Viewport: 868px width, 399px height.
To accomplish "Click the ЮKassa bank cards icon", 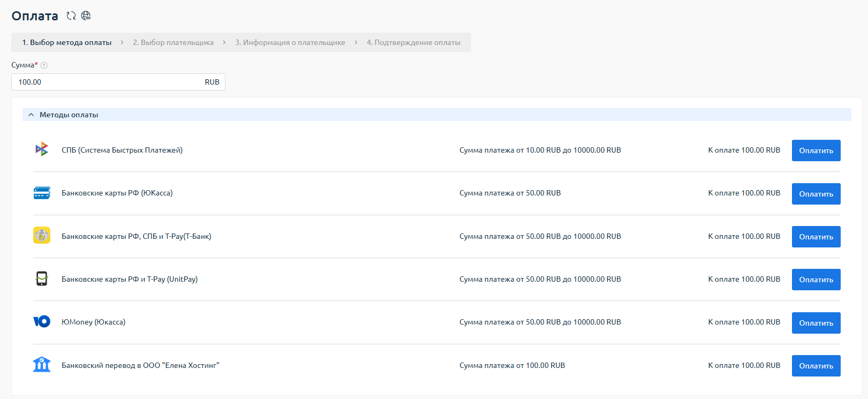I will [x=42, y=193].
